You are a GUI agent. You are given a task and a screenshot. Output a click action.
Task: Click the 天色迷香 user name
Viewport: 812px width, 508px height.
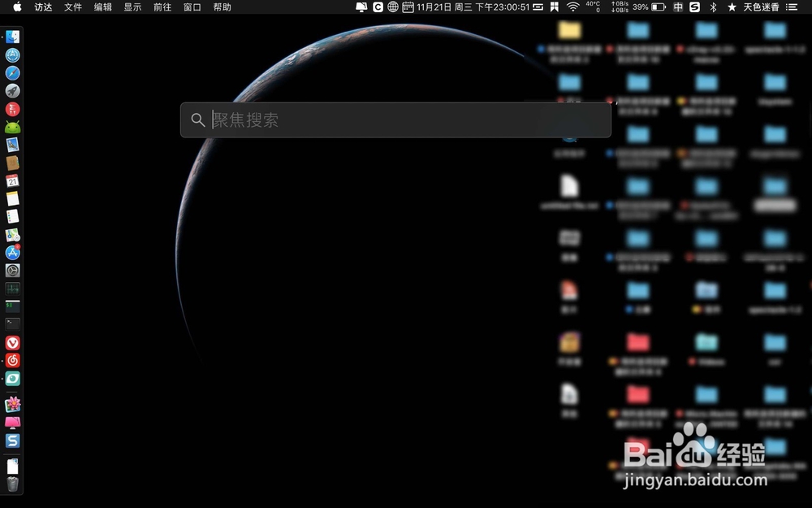[762, 7]
